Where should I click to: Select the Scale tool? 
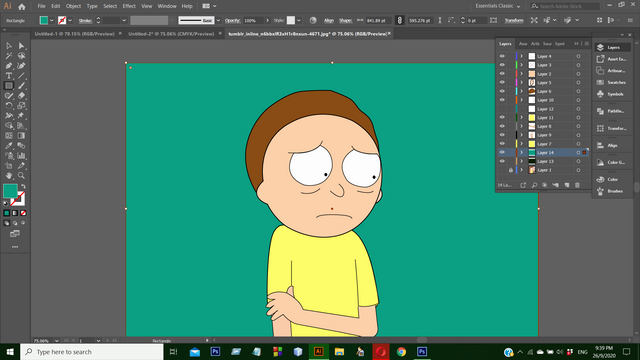(x=21, y=106)
